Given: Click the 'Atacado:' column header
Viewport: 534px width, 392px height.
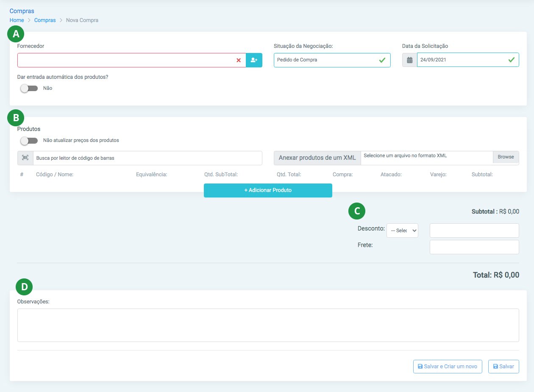Looking at the screenshot, I should (391, 174).
